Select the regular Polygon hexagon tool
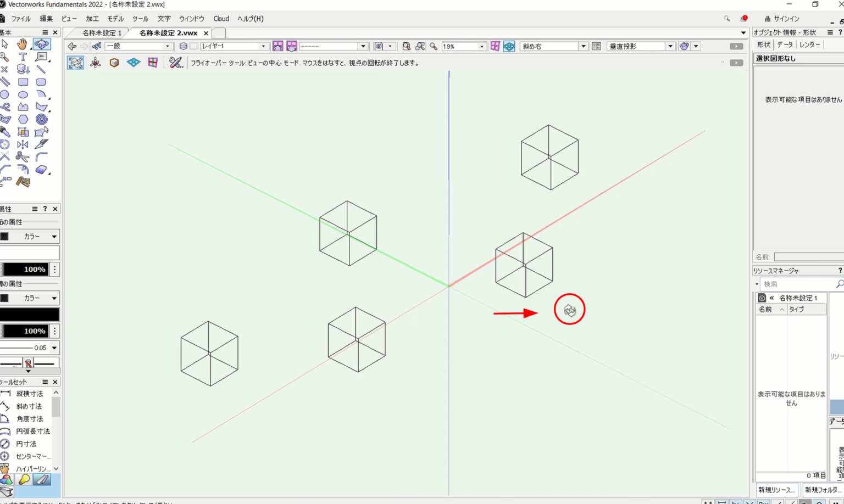 click(23, 119)
